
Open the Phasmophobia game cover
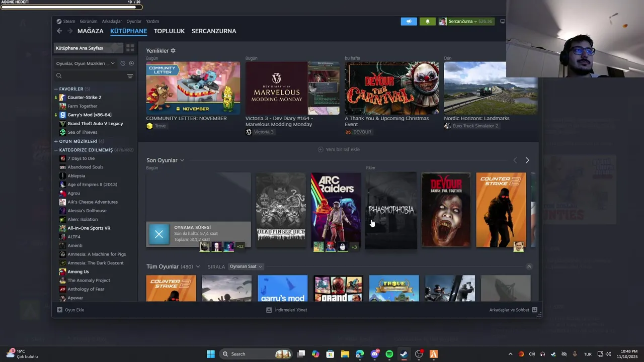pos(391,210)
